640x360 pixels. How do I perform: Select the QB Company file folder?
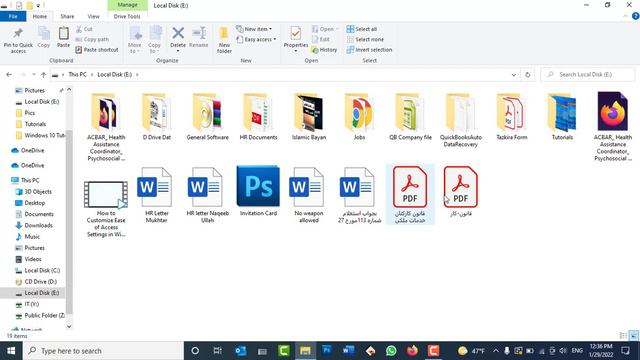(410, 117)
